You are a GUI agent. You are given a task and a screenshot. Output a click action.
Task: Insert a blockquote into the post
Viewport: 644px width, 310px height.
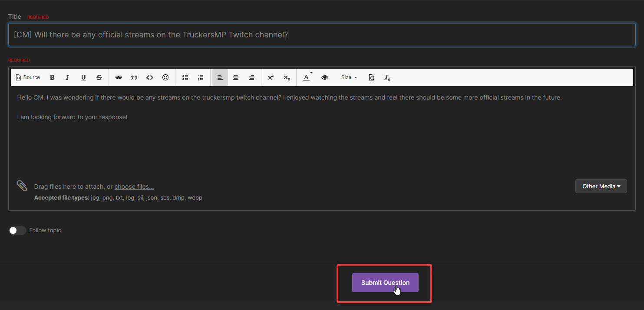pyautogui.click(x=134, y=77)
